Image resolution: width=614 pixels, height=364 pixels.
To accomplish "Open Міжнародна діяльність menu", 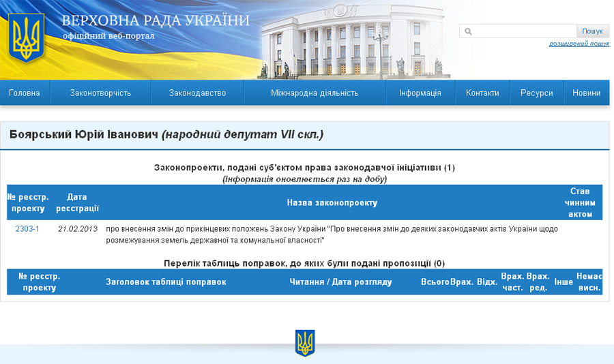I will 315,93.
